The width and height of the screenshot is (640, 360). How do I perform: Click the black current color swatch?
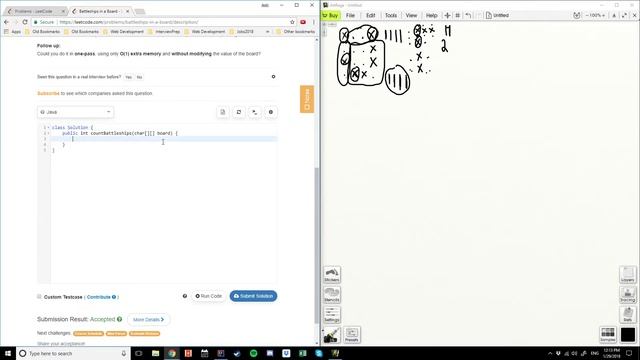click(x=628, y=335)
